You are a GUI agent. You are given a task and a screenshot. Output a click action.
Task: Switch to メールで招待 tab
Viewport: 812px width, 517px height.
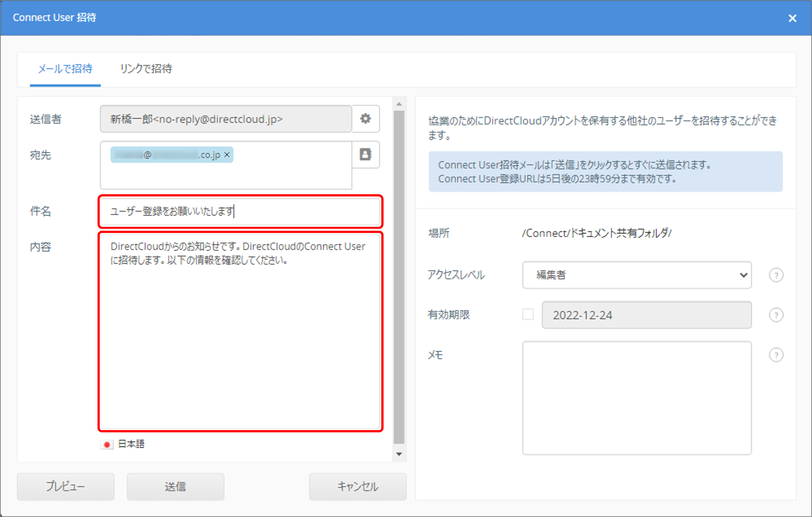point(65,69)
